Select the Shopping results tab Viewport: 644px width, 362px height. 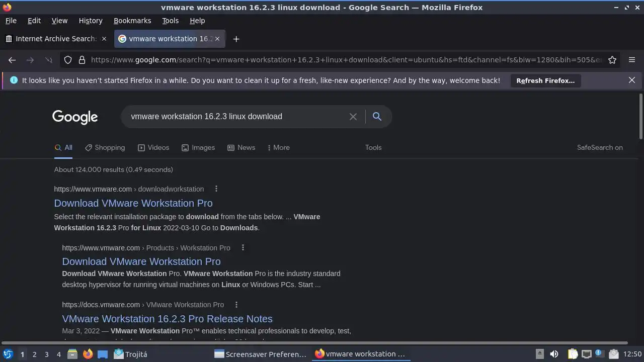[105, 148]
